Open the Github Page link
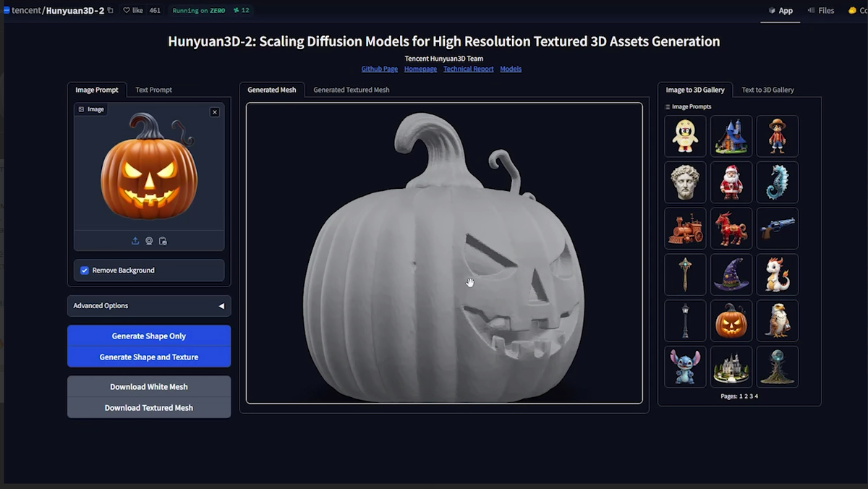The image size is (868, 489). [380, 69]
